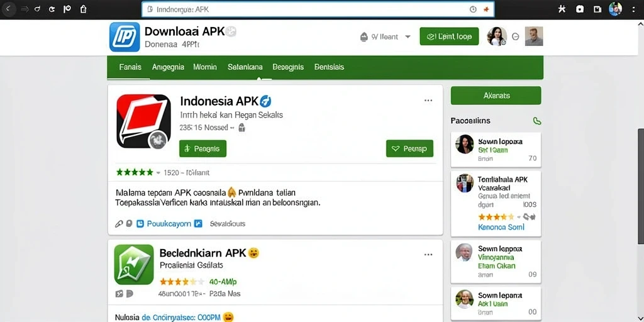Click the notification bell icon in header
The width and height of the screenshot is (644, 322).
point(364,37)
